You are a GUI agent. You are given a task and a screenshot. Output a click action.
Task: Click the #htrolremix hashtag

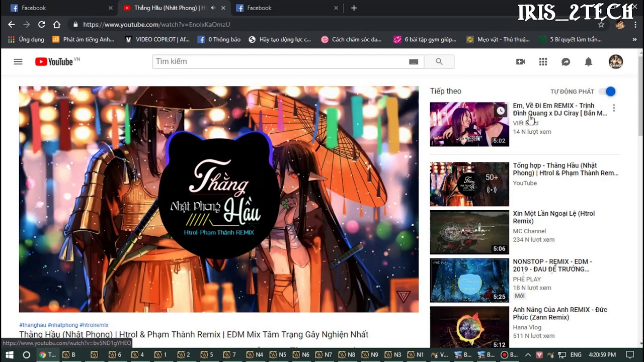pos(94,325)
